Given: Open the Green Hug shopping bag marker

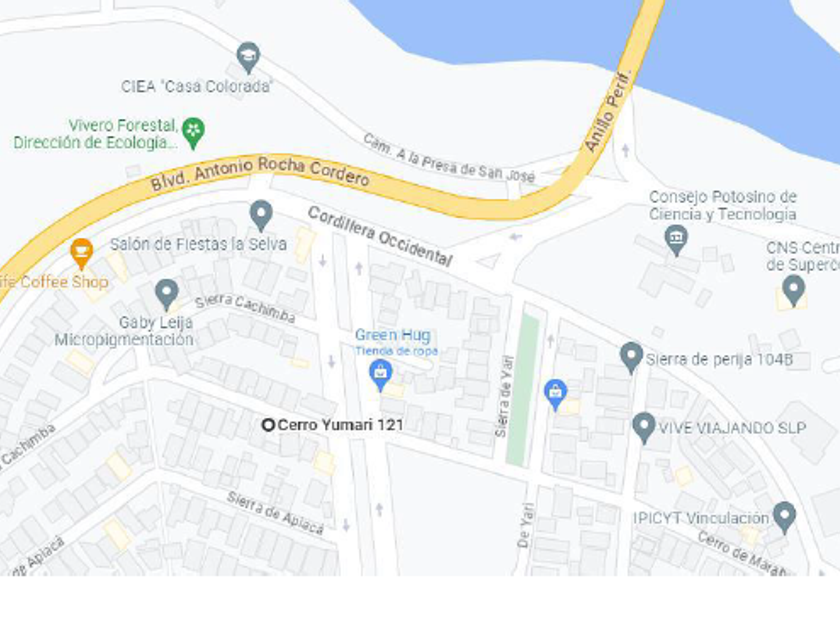Looking at the screenshot, I should [x=380, y=374].
